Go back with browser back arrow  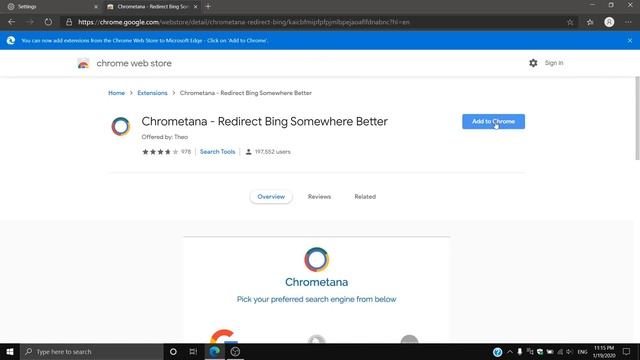click(x=11, y=22)
